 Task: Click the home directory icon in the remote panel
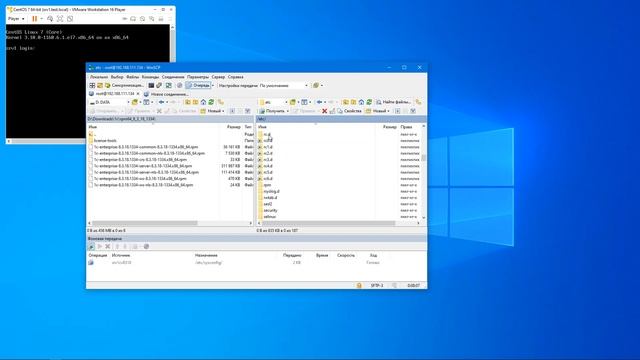click(361, 102)
